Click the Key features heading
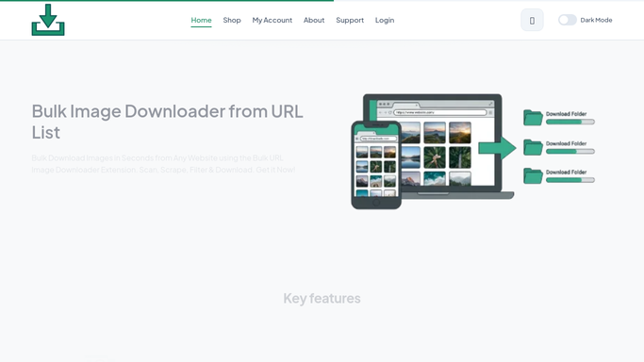Viewport: 644px width, 362px height. [322, 299]
